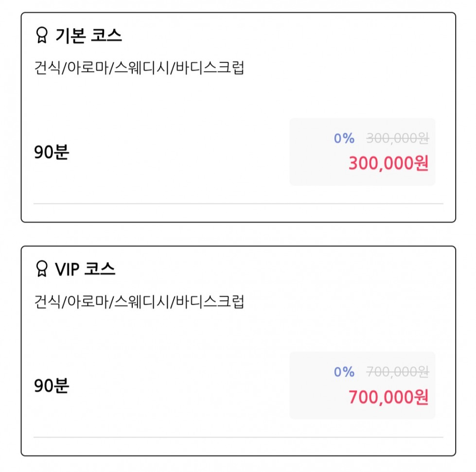Click the ribbon badge icon beside 기본 코스
Viewport: 476px width, 472px height.
[x=42, y=35]
